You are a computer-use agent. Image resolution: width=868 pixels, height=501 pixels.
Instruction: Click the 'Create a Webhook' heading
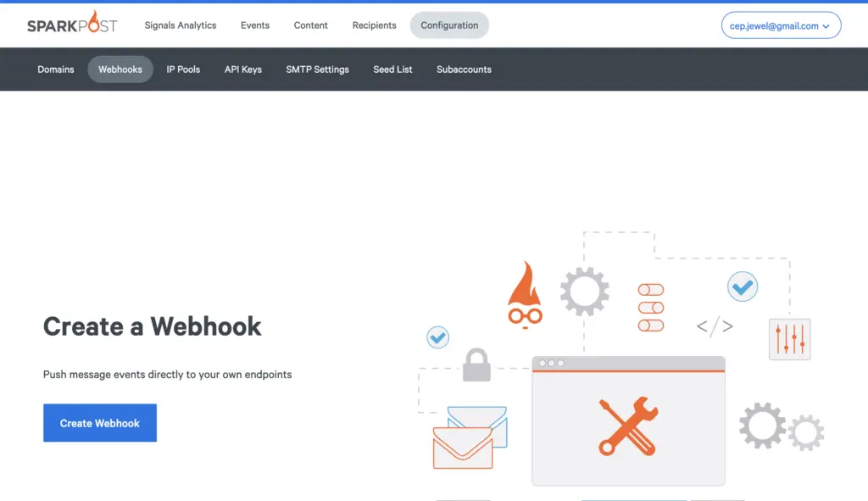coord(153,326)
